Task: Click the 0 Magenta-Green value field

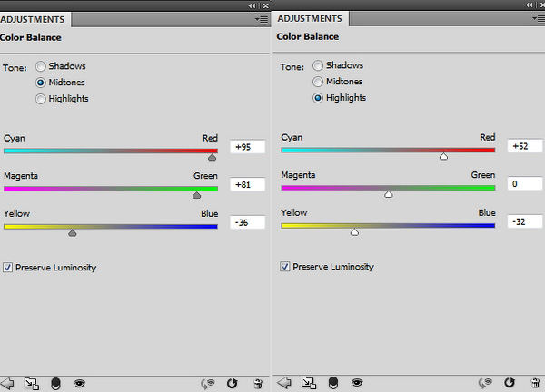Action: [525, 184]
